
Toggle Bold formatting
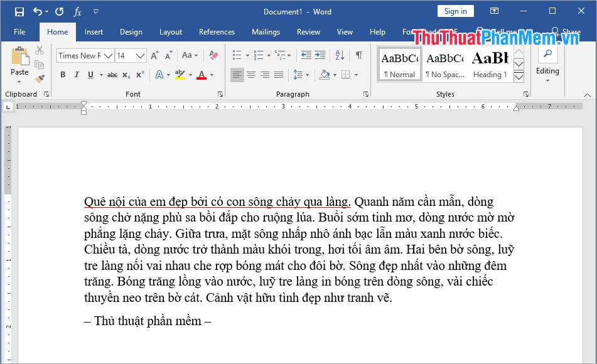[x=62, y=75]
